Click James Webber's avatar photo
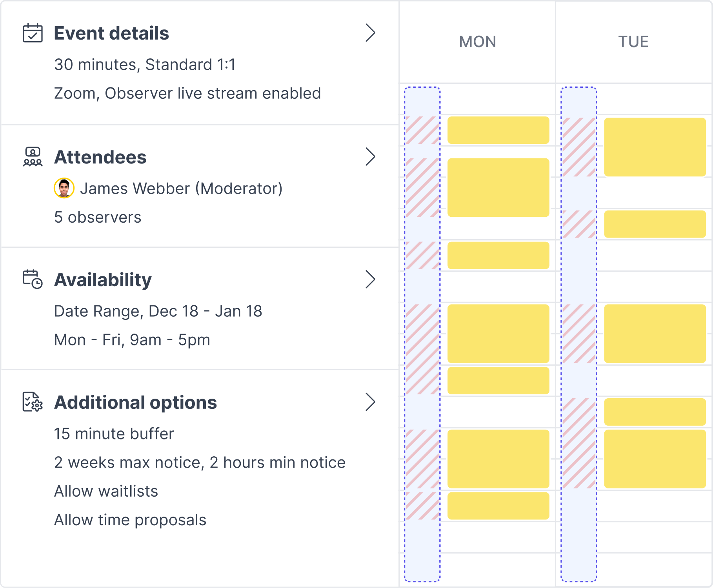The height and width of the screenshot is (588, 713). tap(64, 188)
